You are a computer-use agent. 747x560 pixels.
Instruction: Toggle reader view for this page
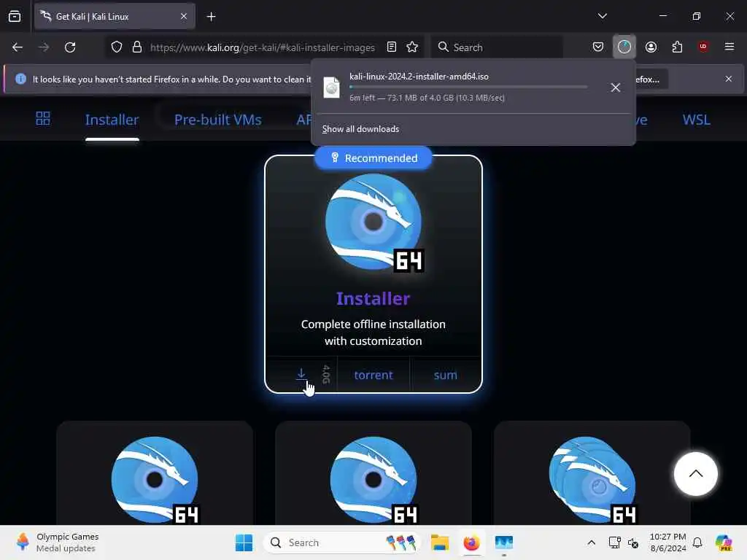coord(392,47)
